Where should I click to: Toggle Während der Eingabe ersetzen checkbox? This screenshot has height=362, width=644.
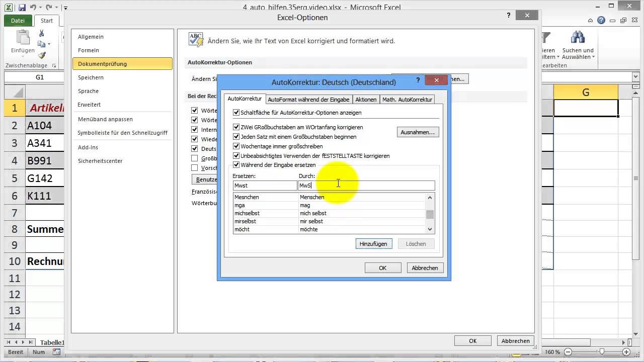click(236, 165)
